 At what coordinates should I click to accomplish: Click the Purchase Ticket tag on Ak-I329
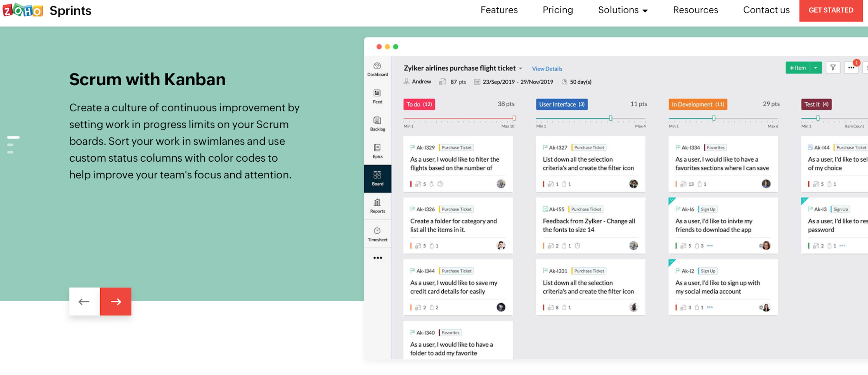coord(456,148)
